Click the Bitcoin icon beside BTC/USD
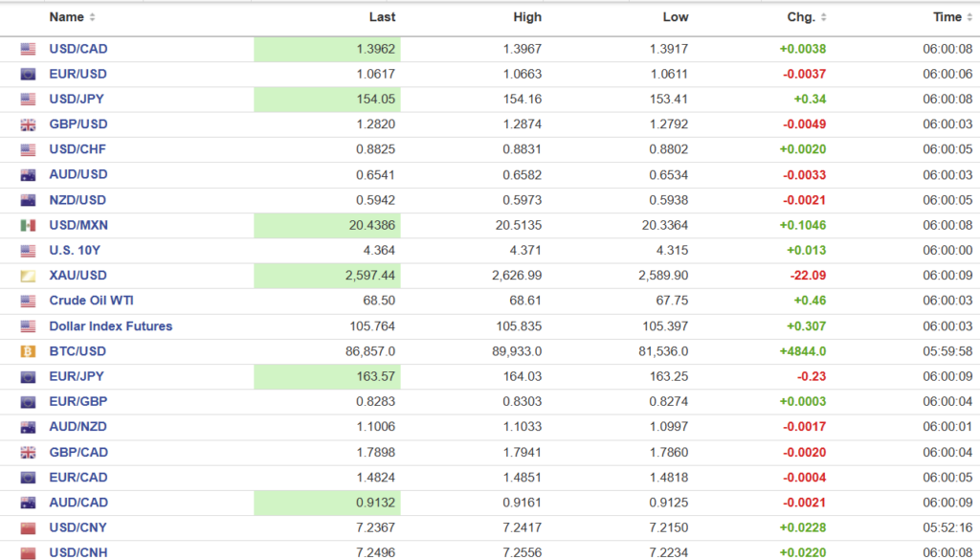This screenshot has height=560, width=980. click(28, 351)
